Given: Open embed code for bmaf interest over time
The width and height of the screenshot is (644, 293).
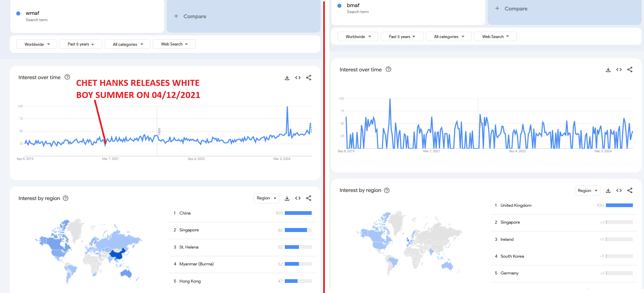Looking at the screenshot, I should click(619, 70).
